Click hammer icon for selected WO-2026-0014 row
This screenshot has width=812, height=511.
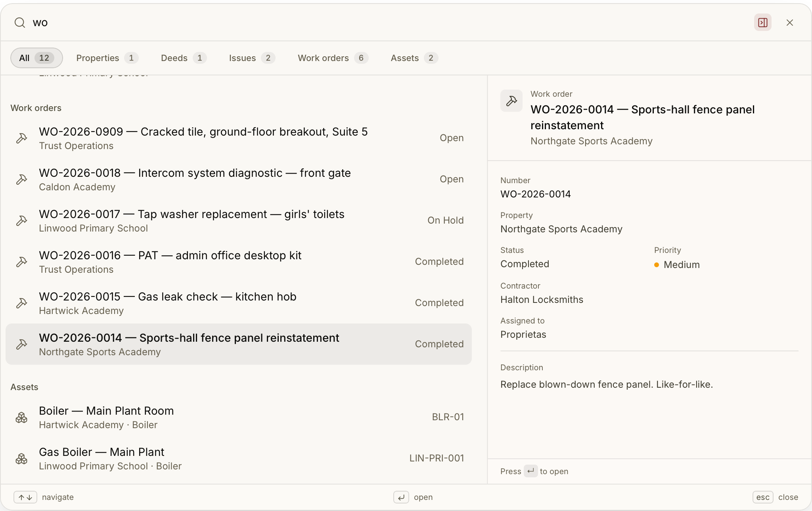pos(21,344)
